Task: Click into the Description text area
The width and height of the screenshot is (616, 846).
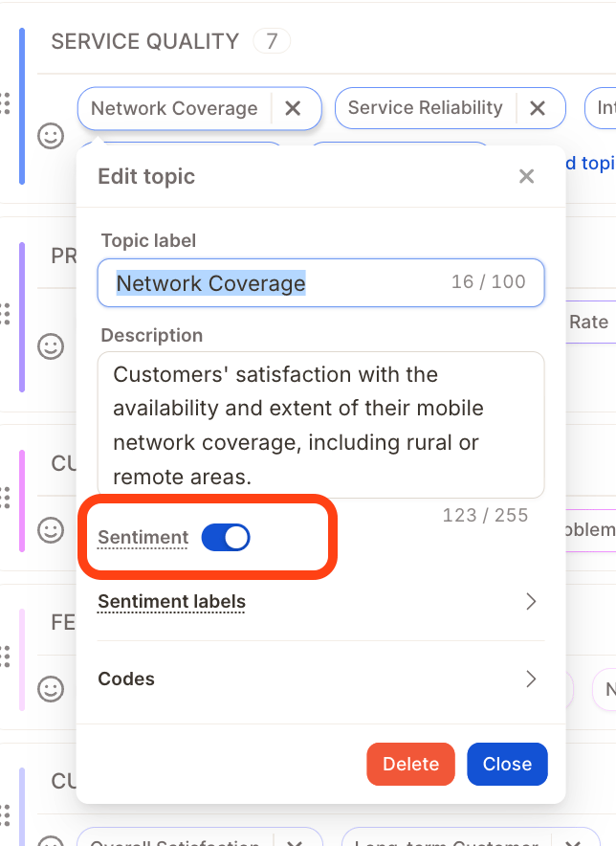Action: pos(321,425)
